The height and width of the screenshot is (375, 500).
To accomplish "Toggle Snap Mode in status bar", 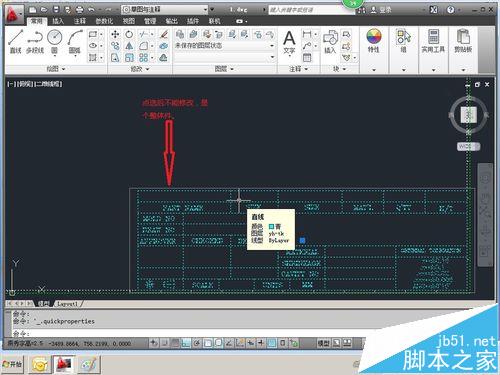I will pyautogui.click(x=164, y=343).
